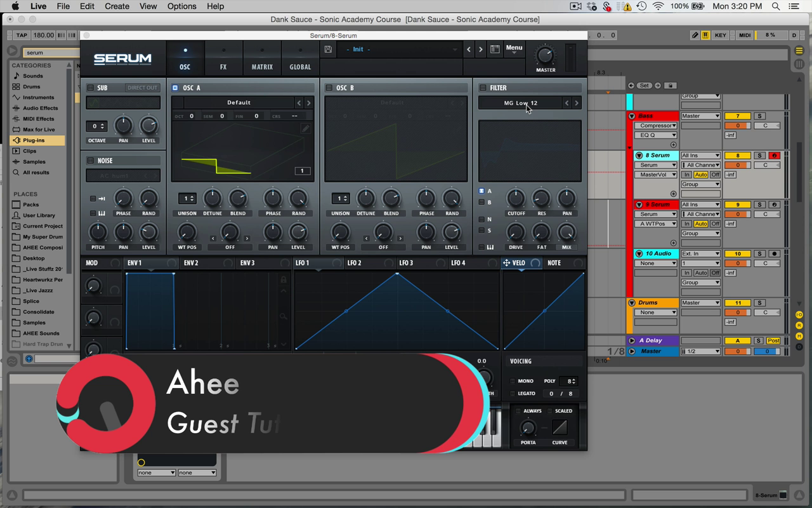Toggle the draw mode pencil in Ableton
812x508 pixels.
[695, 36]
